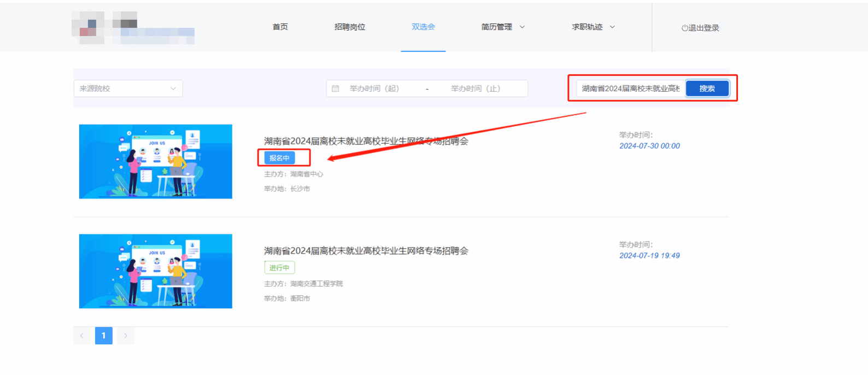Click the site logo in header
This screenshot has height=375, width=868.
[133, 28]
